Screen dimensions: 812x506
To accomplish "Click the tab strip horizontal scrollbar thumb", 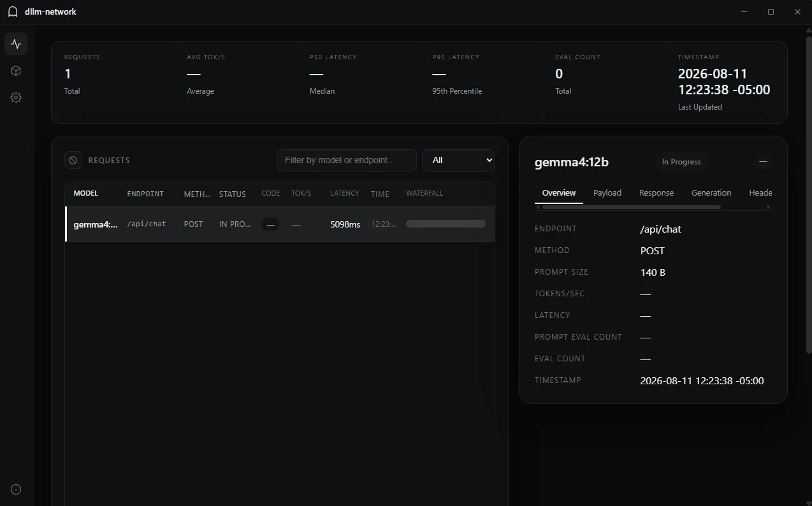I will point(631,207).
